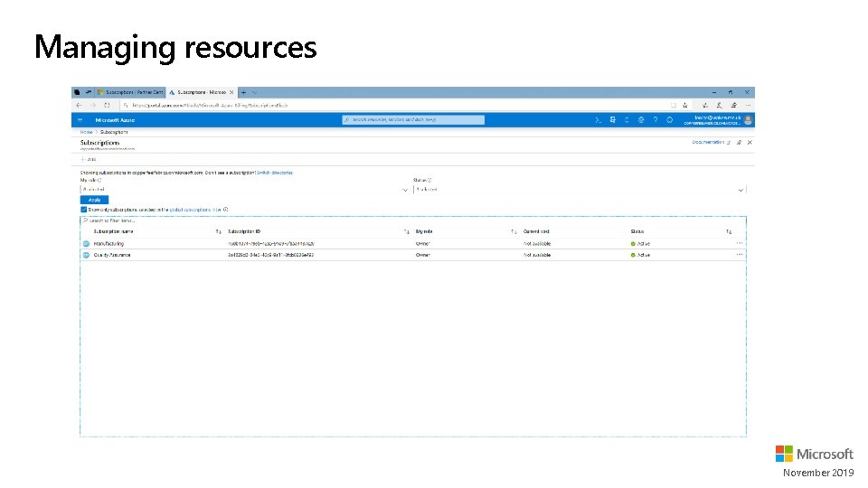Open the Azure help question mark
Image resolution: width=868 pixels, height=488 pixels.
point(656,120)
